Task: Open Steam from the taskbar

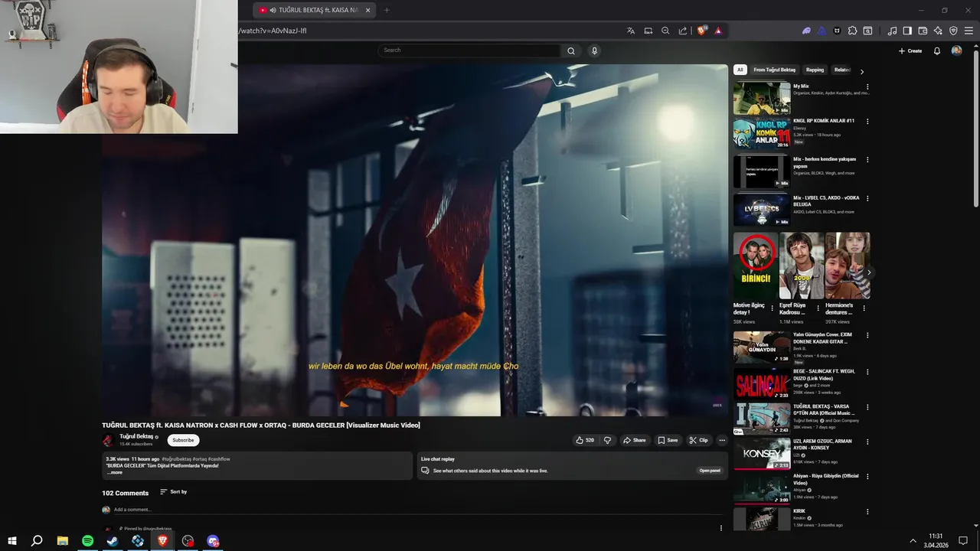Action: 113,541
